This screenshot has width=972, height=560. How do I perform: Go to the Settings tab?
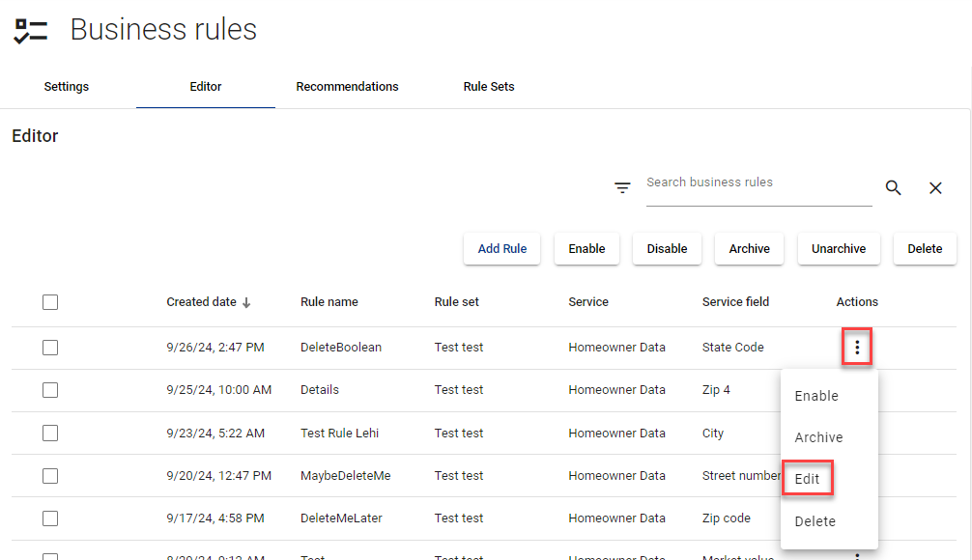point(67,87)
